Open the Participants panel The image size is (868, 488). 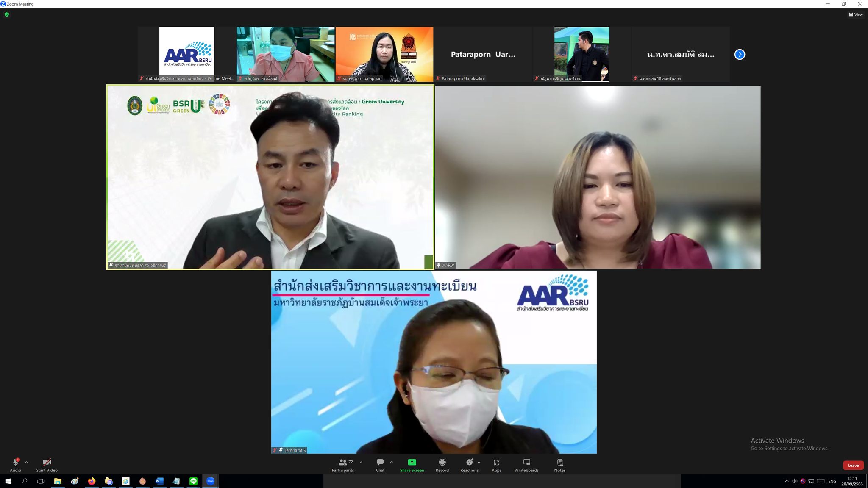[343, 465]
